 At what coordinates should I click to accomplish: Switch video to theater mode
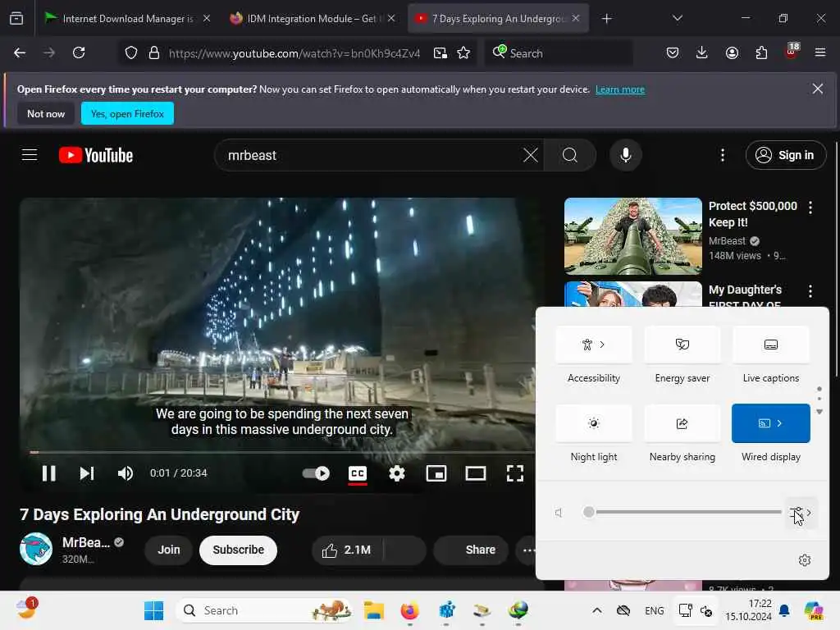pos(476,473)
